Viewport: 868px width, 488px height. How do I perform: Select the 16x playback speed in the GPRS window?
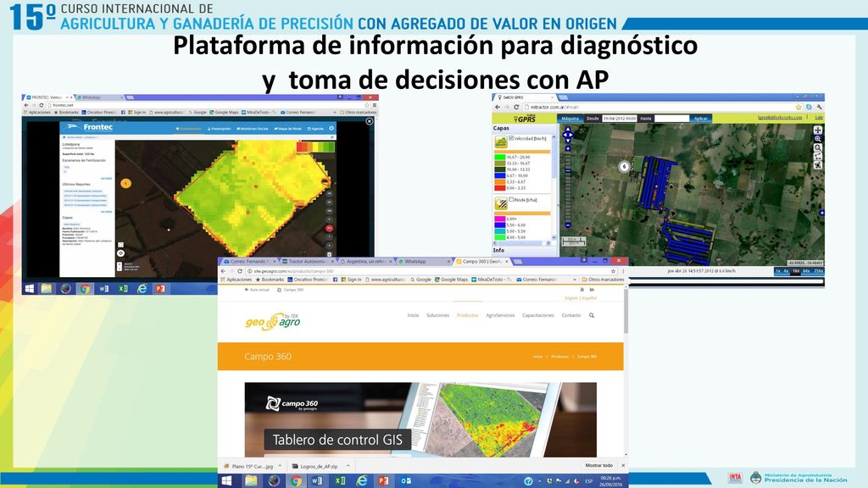coord(796,271)
